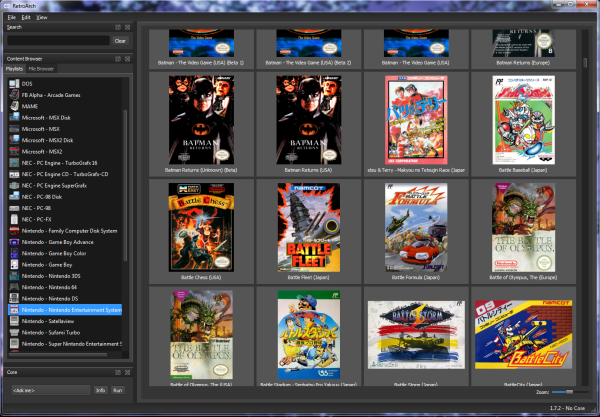Select Battle Chess (USA) cover art
600x417 pixels.
[x=201, y=227]
